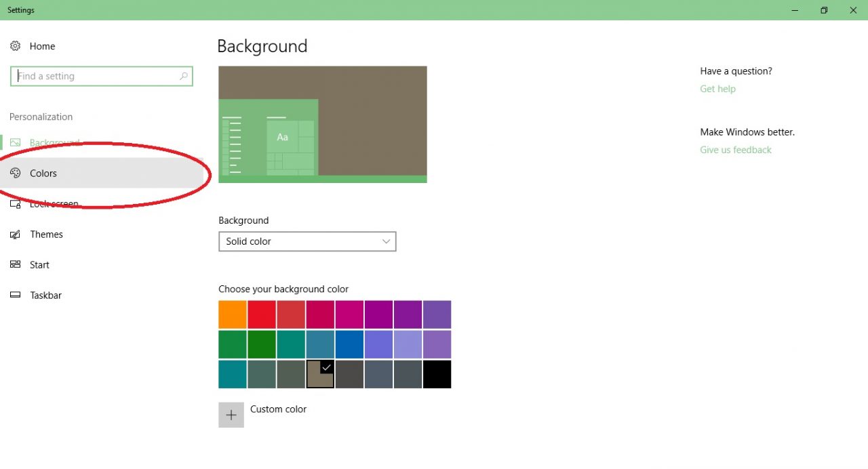This screenshot has width=868, height=469.
Task: Click the Give us feedback link
Action: 736,150
